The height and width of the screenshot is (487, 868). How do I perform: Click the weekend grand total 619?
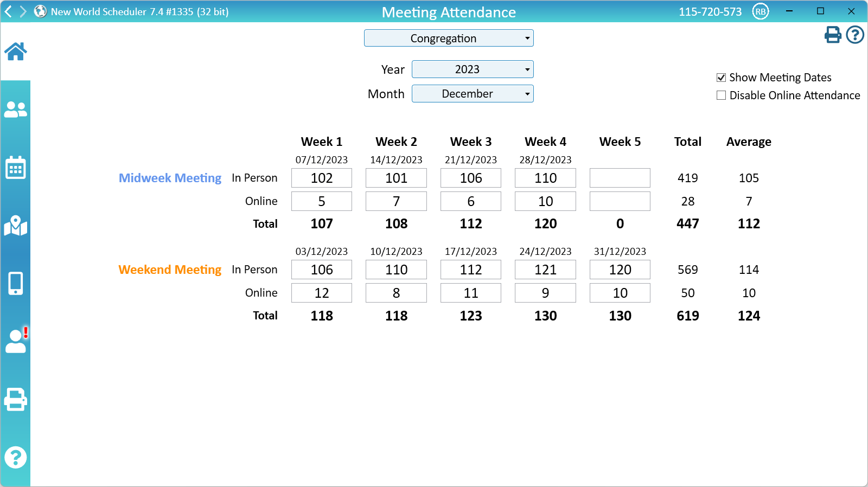688,316
